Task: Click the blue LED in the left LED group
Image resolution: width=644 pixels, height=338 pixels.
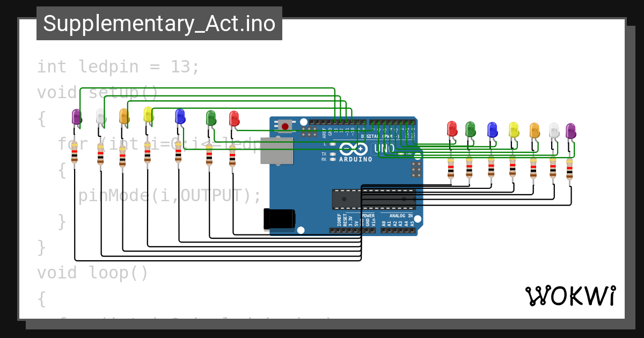Action: 180,116
